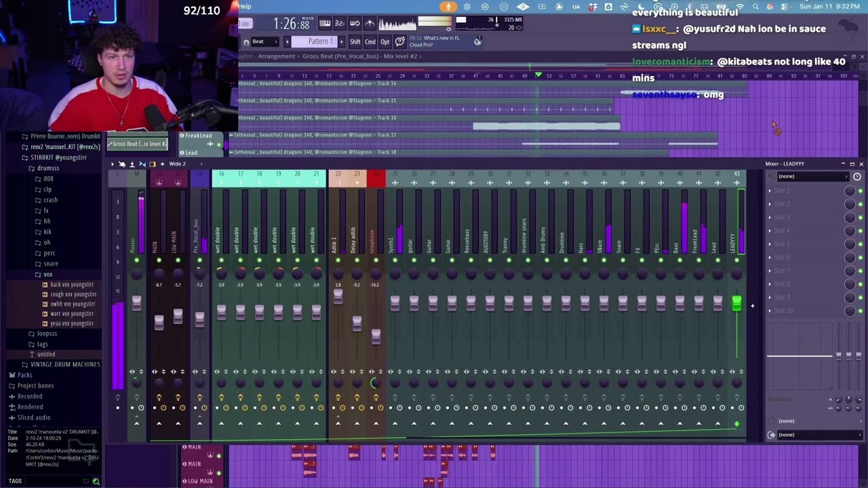Image resolution: width=868 pixels, height=488 pixels.
Task: Click the main snap magnet icon
Action: point(246,42)
